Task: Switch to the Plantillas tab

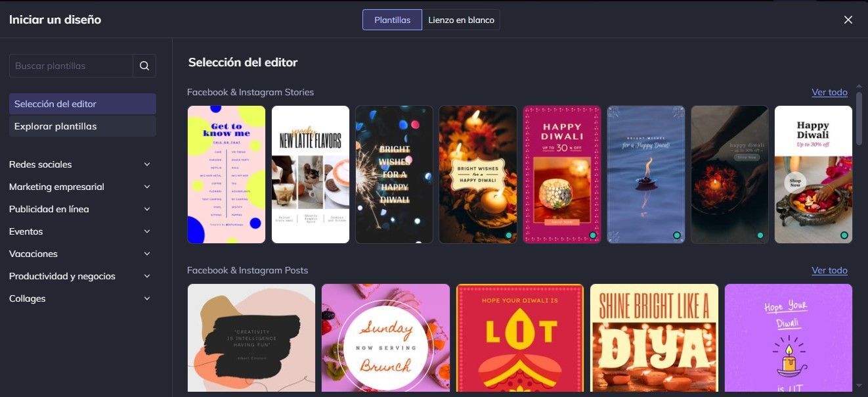Action: point(392,20)
